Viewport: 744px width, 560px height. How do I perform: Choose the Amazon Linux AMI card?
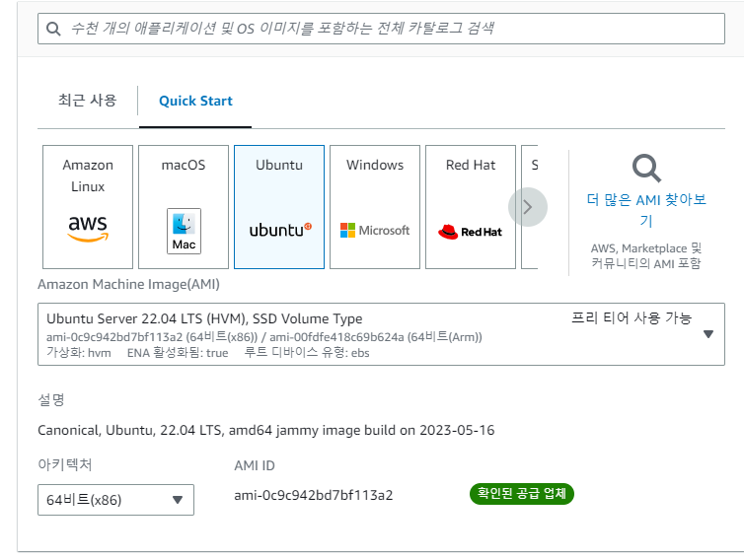(x=88, y=207)
